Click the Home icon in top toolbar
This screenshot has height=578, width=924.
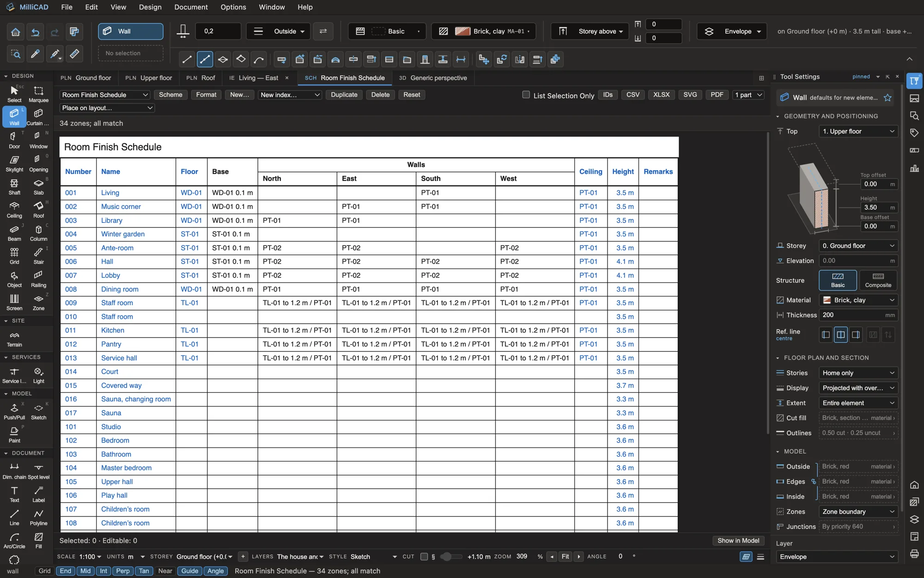[15, 31]
